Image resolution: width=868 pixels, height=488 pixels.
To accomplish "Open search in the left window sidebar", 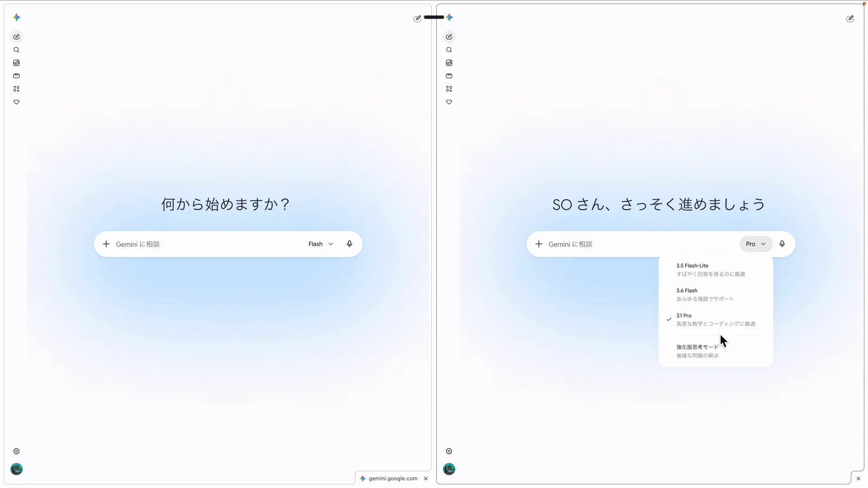I will click(x=17, y=50).
